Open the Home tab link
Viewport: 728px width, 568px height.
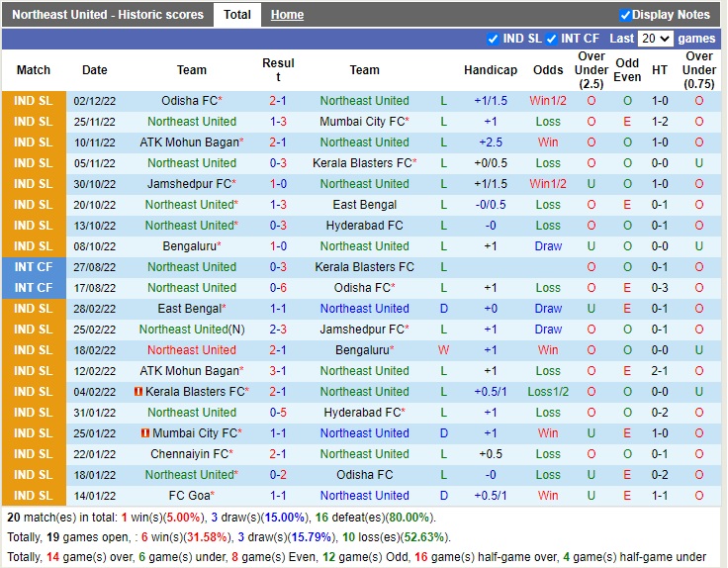(287, 15)
